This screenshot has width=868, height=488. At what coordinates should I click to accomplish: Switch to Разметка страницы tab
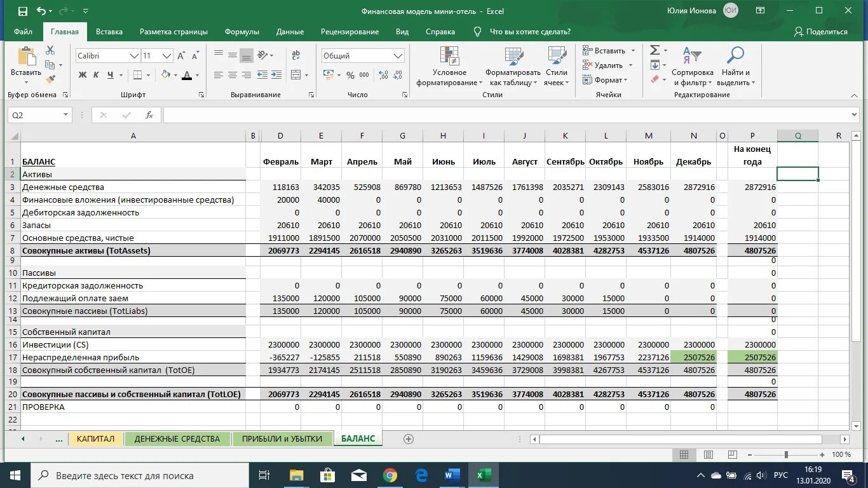(x=173, y=32)
